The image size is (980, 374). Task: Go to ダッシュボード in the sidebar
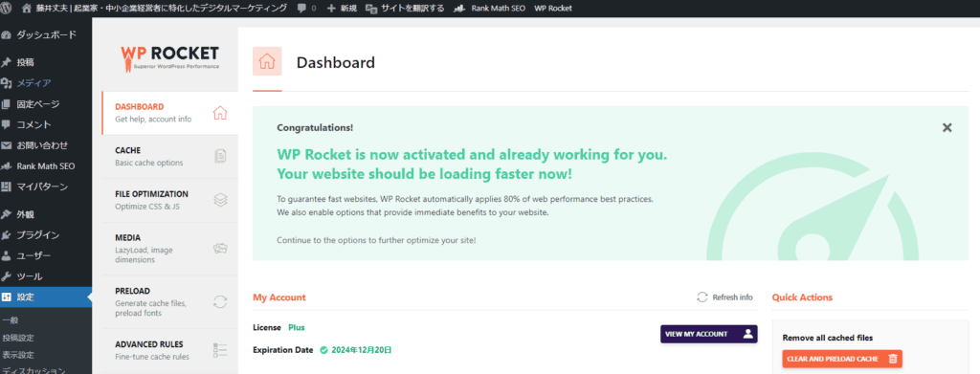click(46, 34)
